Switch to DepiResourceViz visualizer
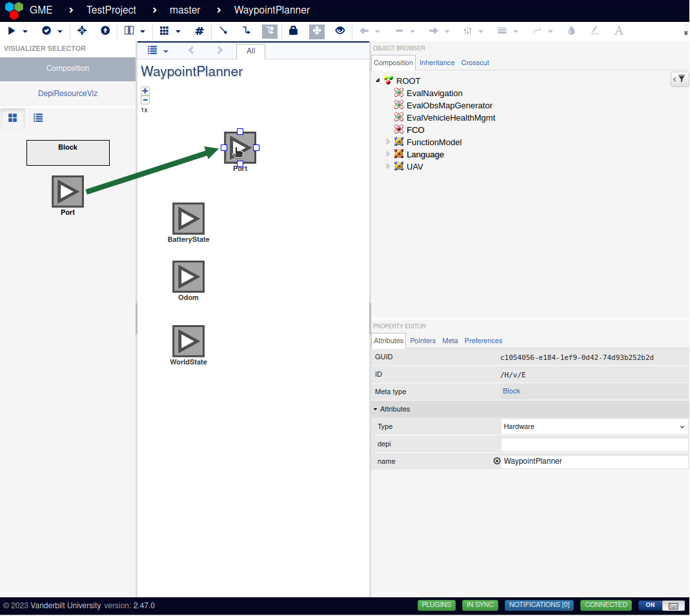690x616 pixels. 68,94
